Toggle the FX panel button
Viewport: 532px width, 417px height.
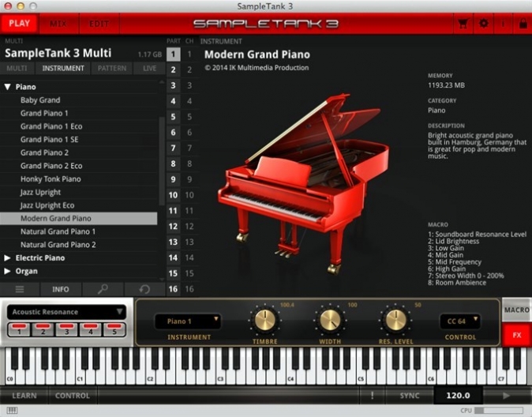point(517,335)
